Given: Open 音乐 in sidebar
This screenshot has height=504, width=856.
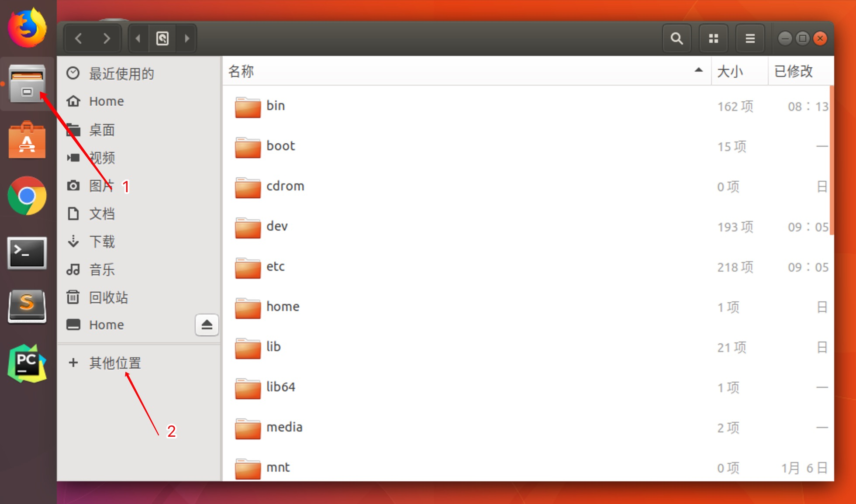Looking at the screenshot, I should (x=139, y=269).
